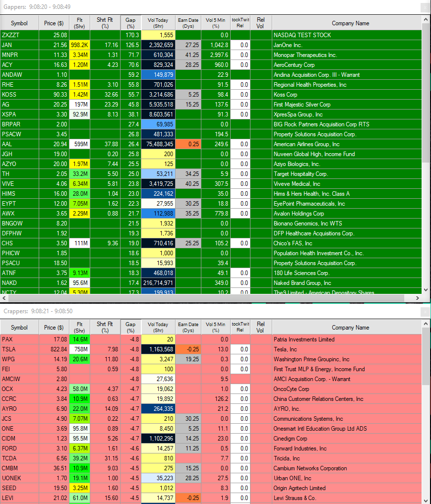
Task: Sort Crappers by Earn Date header
Action: click(188, 327)
